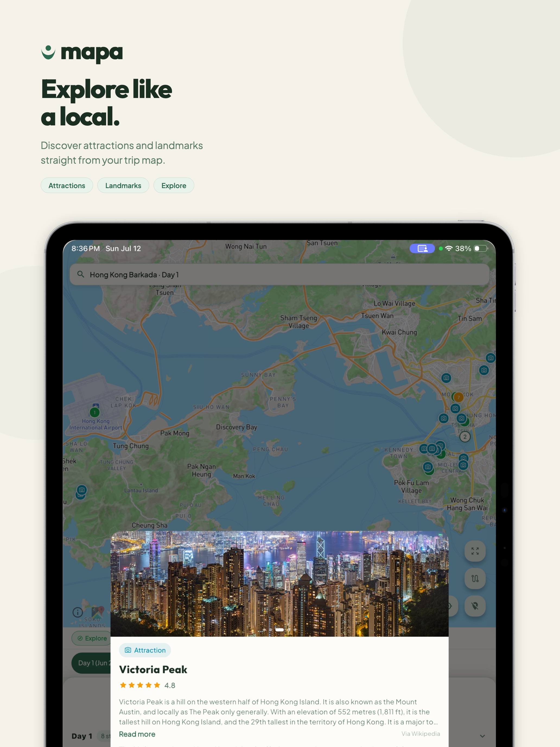Select the Landmarks chip
The image size is (560, 747).
point(123,185)
